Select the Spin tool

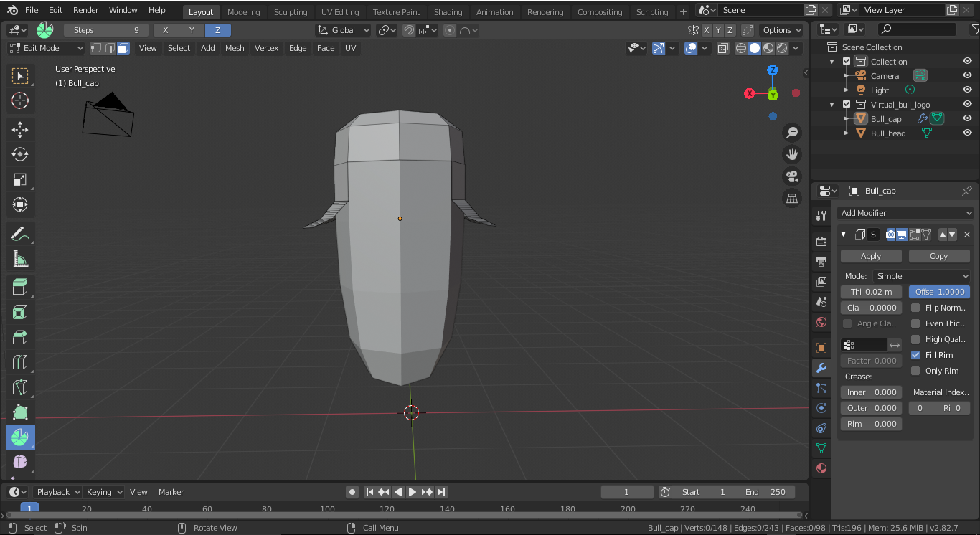(20, 437)
